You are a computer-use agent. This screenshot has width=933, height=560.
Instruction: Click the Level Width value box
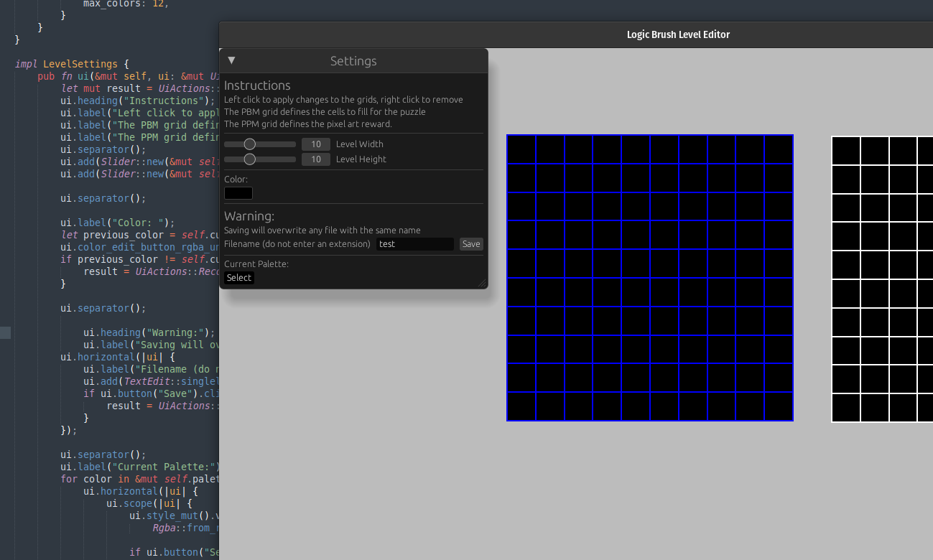(316, 144)
